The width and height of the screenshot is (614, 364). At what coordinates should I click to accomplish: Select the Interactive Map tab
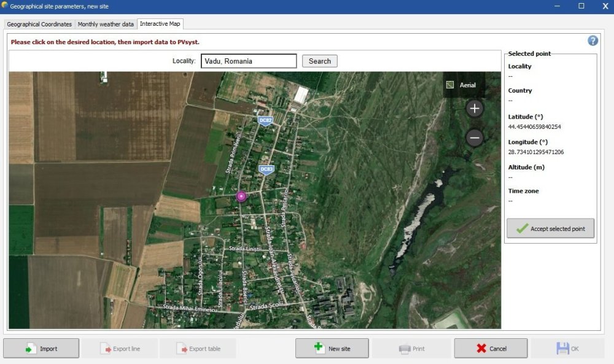click(160, 24)
